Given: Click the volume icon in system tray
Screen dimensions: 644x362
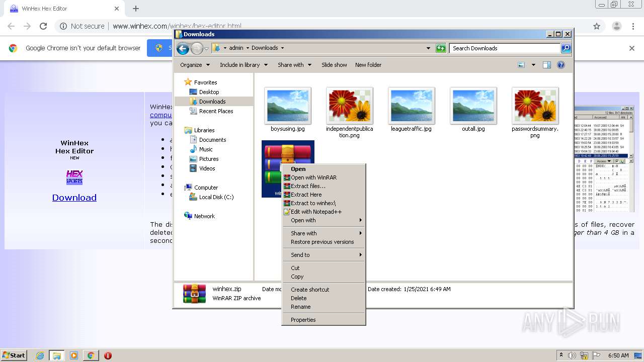Looking at the screenshot, I should pyautogui.click(x=573, y=355).
